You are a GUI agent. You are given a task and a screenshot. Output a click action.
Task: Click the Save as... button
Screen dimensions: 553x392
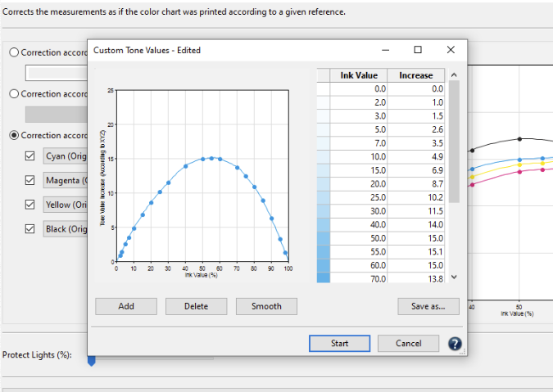(x=428, y=306)
